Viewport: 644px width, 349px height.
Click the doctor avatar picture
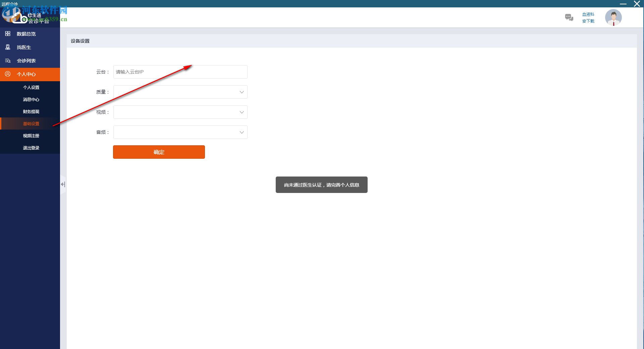[613, 17]
